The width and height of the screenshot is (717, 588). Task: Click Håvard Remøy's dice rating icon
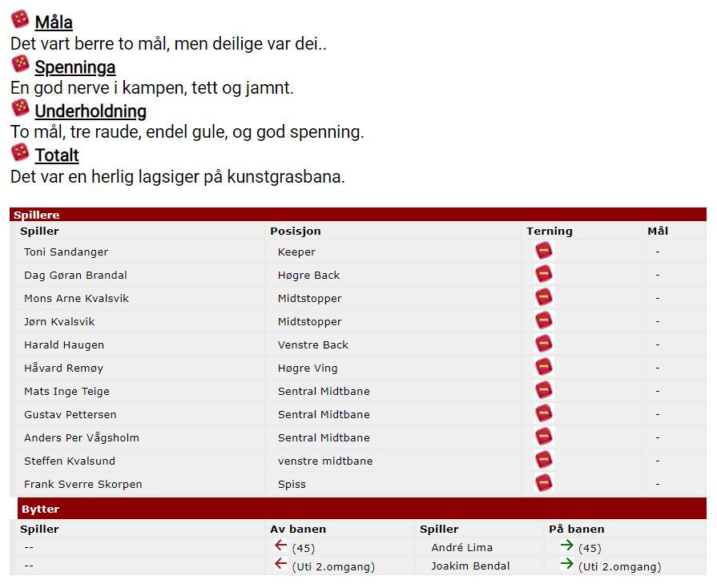544,368
